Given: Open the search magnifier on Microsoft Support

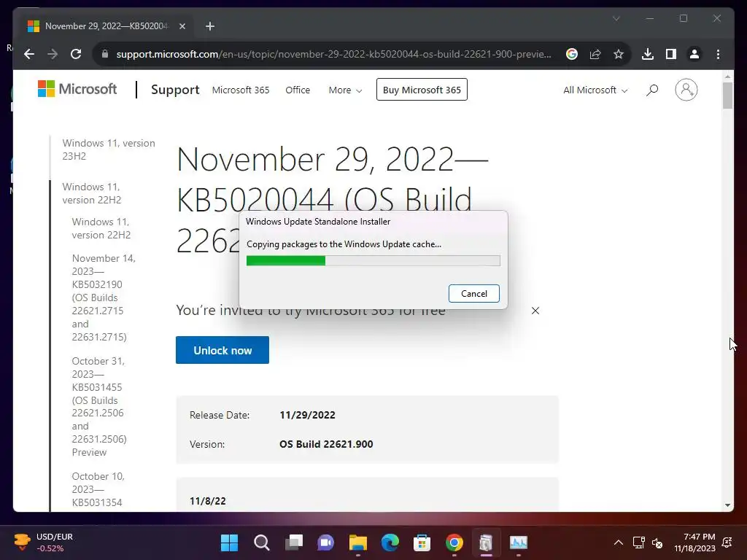Looking at the screenshot, I should point(652,90).
